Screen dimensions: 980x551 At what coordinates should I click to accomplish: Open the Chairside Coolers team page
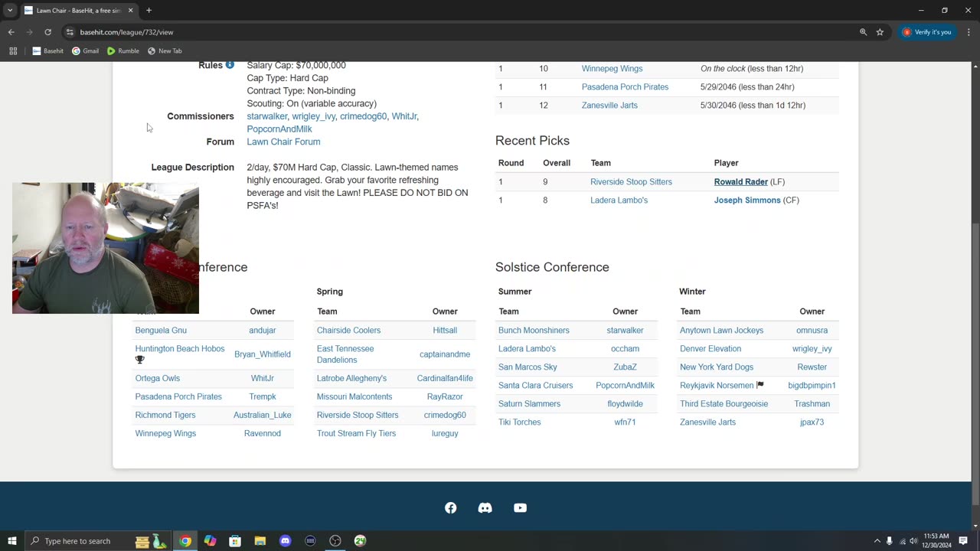(x=348, y=331)
